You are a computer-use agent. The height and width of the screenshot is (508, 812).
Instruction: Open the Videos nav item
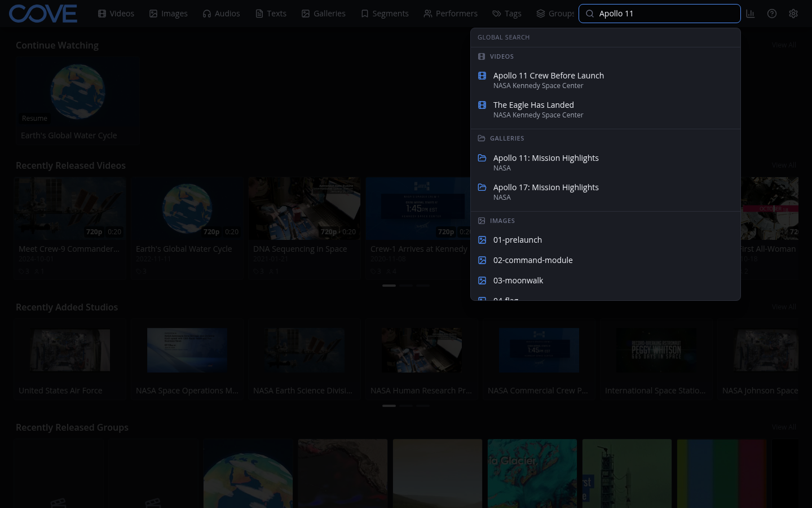pyautogui.click(x=116, y=14)
